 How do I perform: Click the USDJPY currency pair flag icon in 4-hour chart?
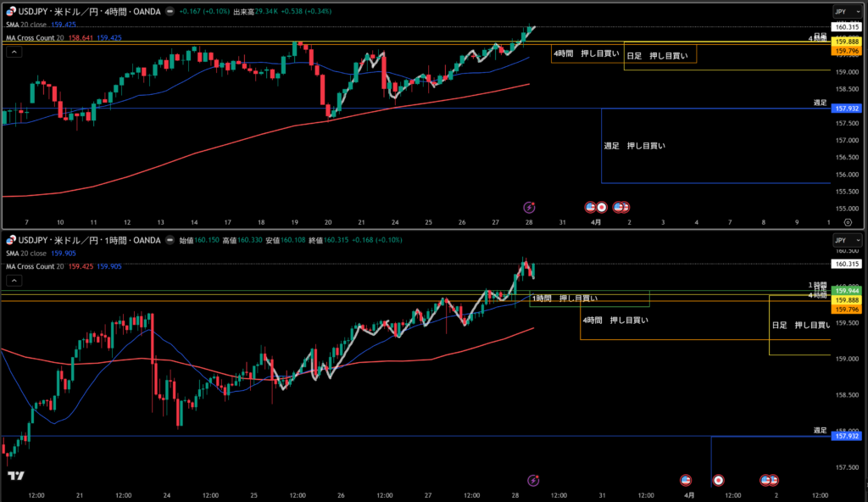tap(12, 12)
